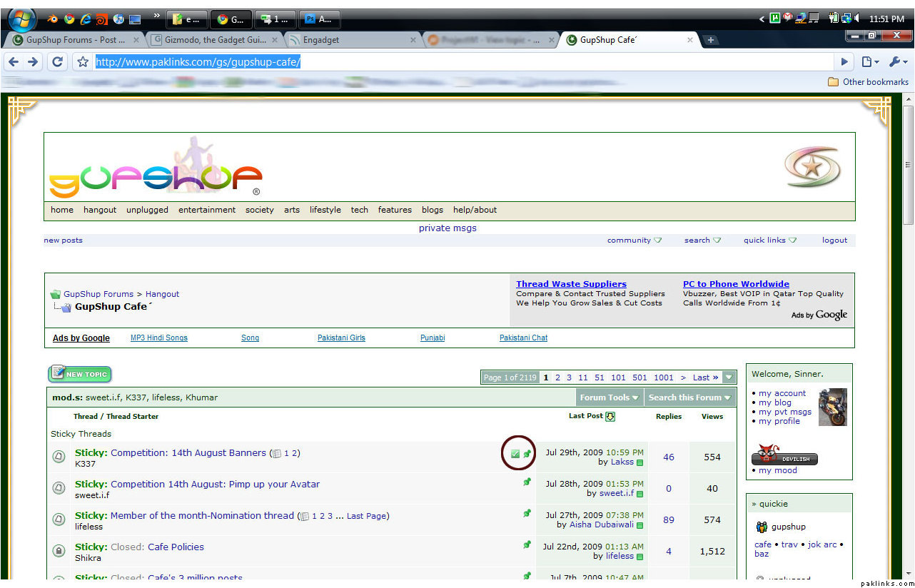Go to page 2 of the forum

(x=557, y=377)
